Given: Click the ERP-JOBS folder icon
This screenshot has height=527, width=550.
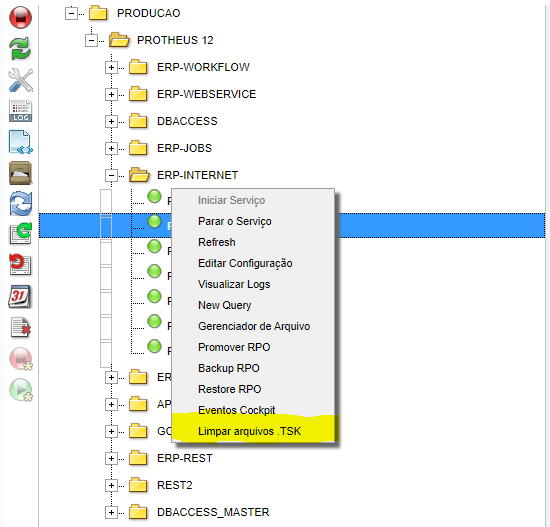Looking at the screenshot, I should [138, 148].
